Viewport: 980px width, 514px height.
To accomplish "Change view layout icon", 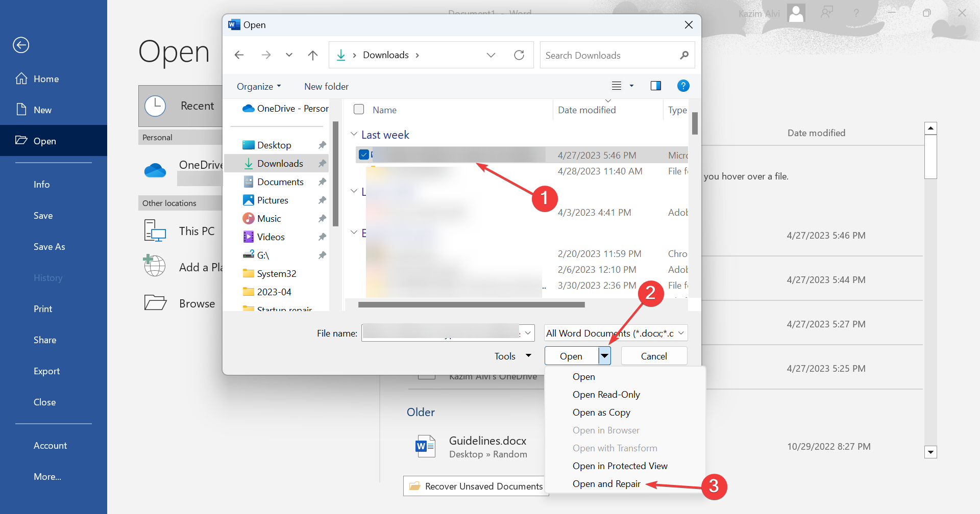I will click(617, 86).
